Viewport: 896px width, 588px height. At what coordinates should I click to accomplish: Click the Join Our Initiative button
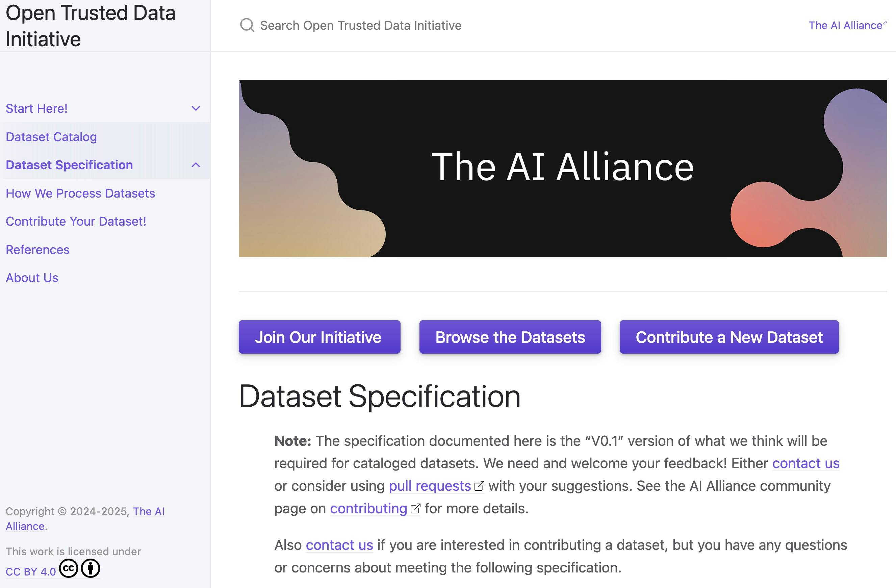coord(319,337)
